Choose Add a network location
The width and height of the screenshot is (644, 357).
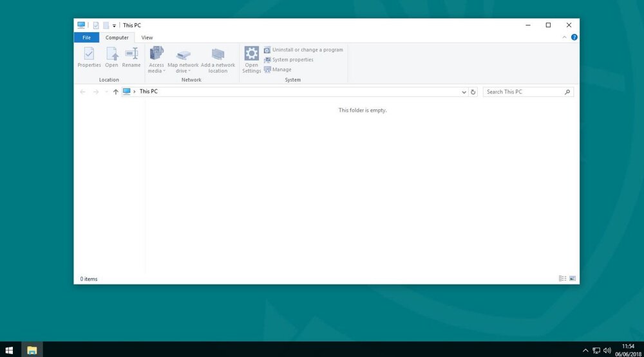click(x=218, y=60)
